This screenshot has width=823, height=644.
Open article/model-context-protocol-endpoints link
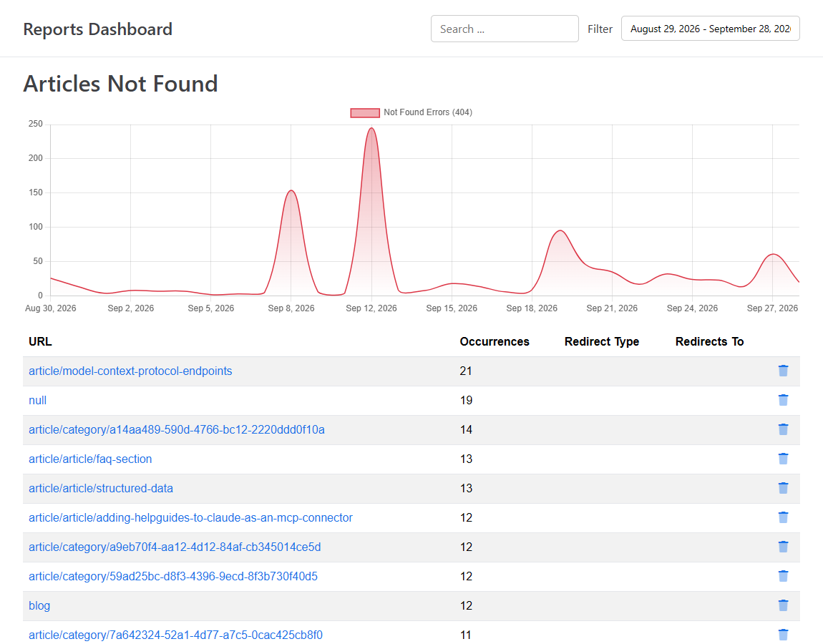tap(130, 371)
